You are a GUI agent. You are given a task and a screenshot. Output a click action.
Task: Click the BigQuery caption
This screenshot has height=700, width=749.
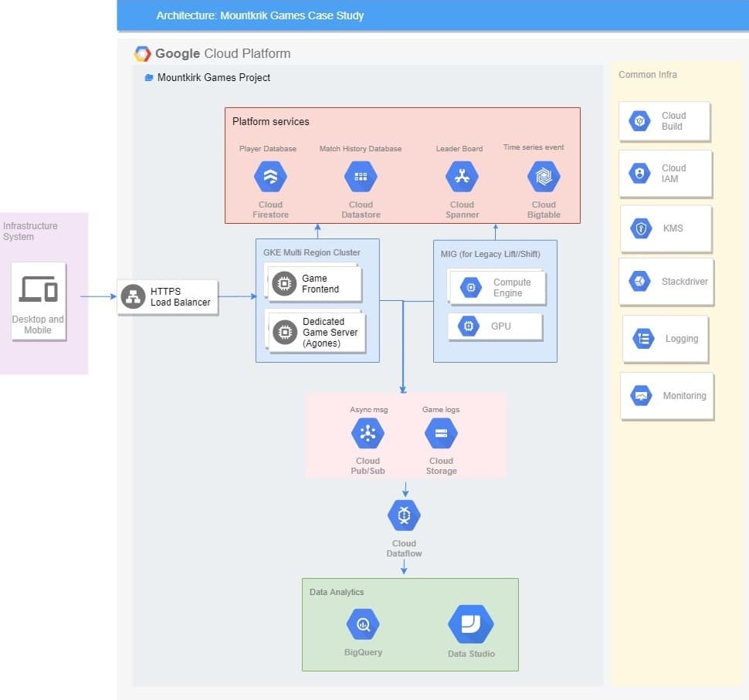pyautogui.click(x=363, y=652)
